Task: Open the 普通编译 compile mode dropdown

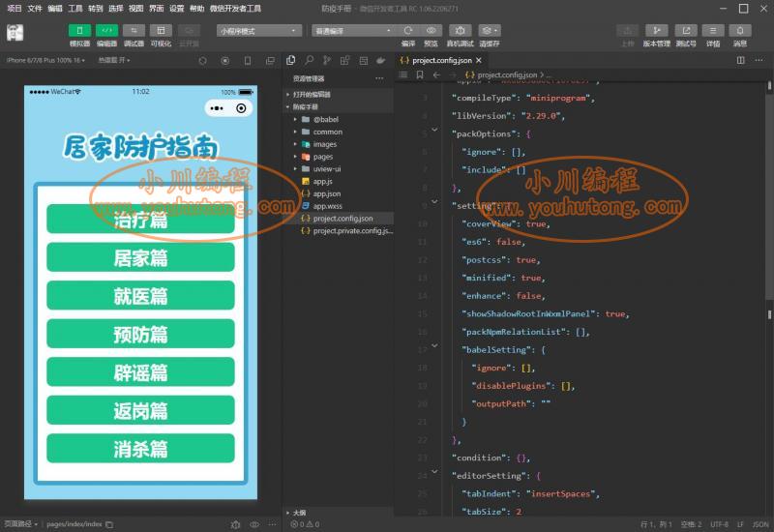Action: coord(353,31)
